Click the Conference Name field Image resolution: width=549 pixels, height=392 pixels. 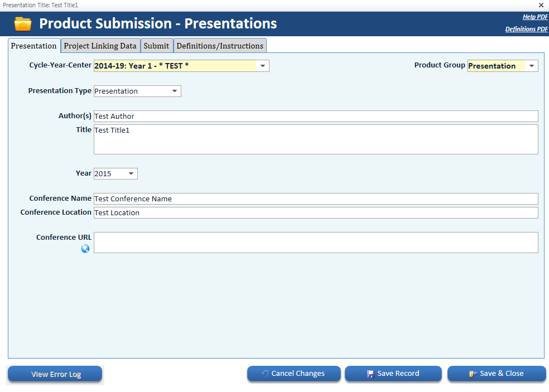click(x=315, y=199)
